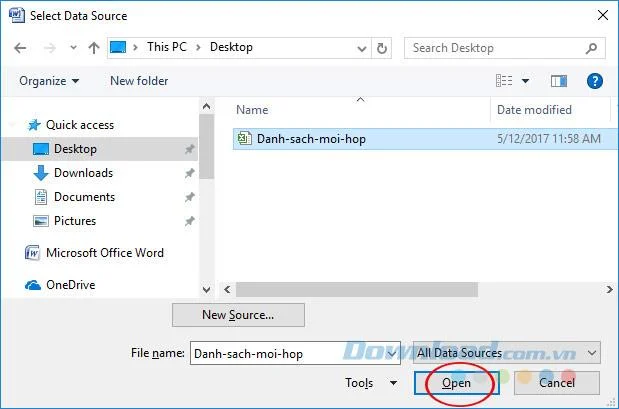Select This PC in the breadcrumb
619x409 pixels.
167,47
